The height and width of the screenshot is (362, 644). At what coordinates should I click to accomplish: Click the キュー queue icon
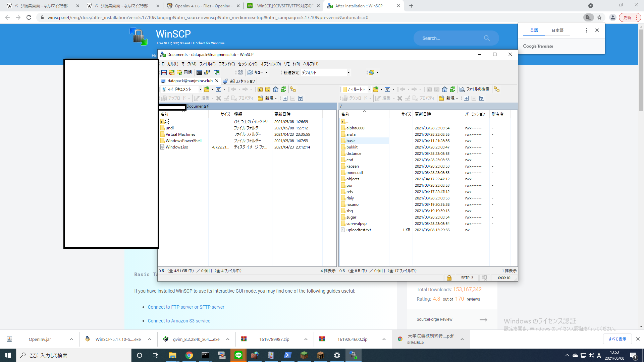click(x=250, y=72)
